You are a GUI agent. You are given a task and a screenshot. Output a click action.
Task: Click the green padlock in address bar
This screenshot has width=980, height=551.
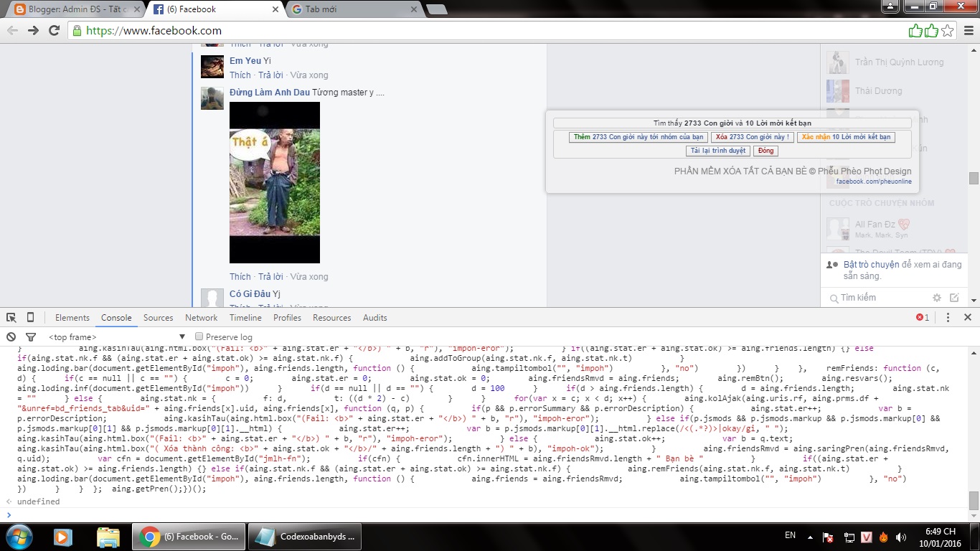(77, 31)
